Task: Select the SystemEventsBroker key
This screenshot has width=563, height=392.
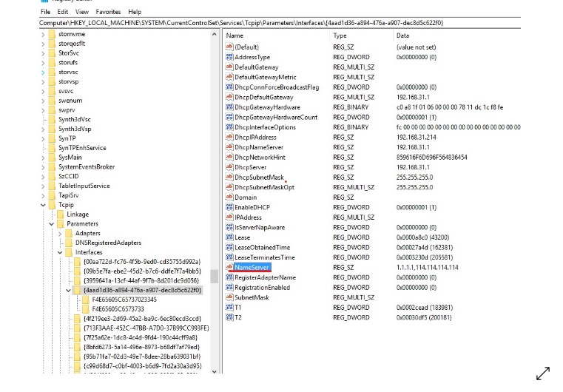Action: tap(87, 167)
